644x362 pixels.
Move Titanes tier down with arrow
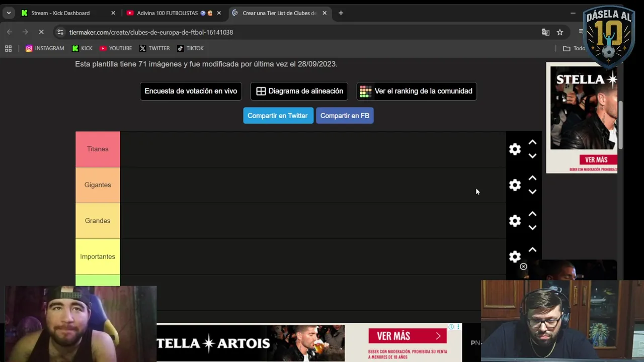pyautogui.click(x=532, y=156)
